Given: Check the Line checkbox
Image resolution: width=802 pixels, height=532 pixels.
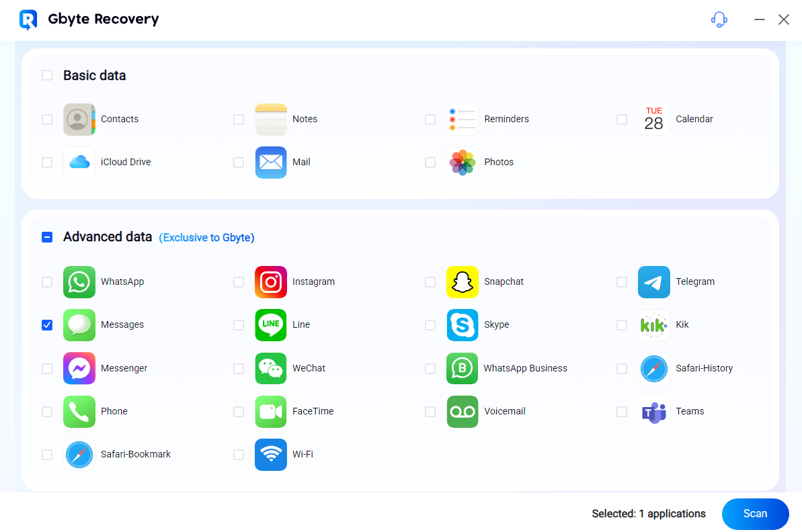Looking at the screenshot, I should tap(239, 325).
